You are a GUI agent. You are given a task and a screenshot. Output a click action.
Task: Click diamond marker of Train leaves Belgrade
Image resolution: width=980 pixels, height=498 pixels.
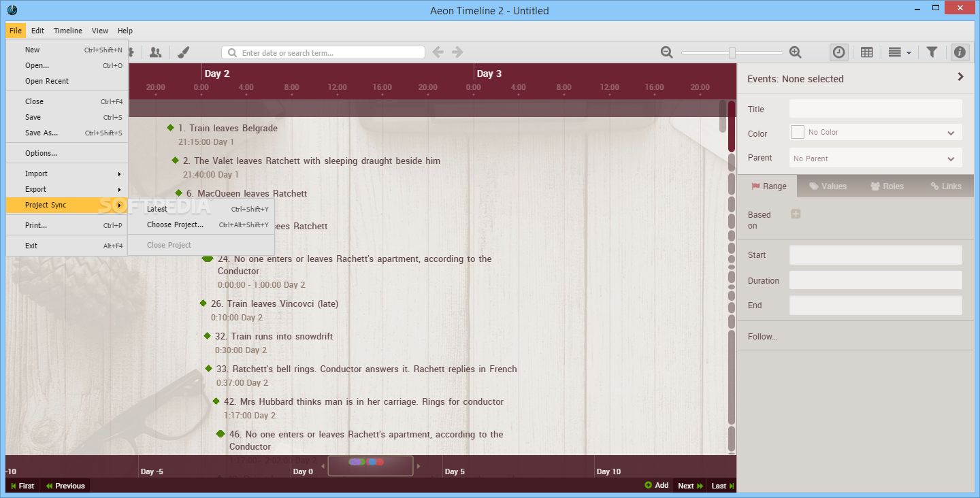(x=171, y=127)
